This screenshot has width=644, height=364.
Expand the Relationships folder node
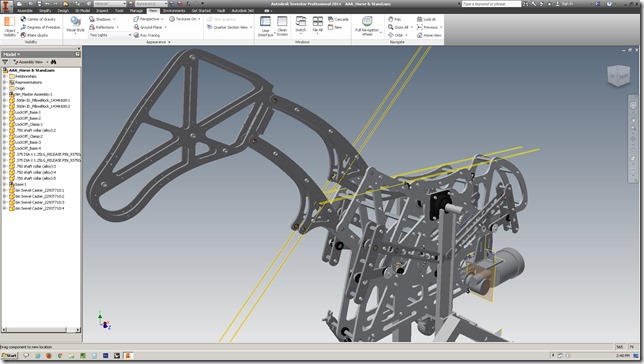pos(5,76)
